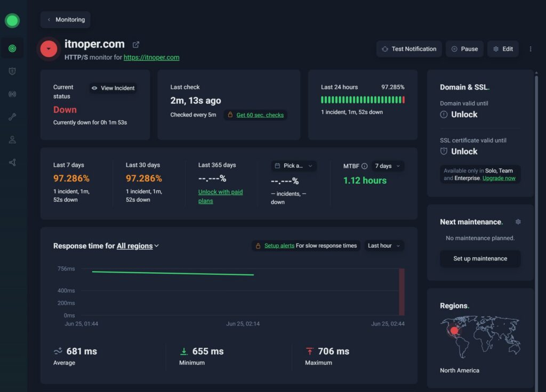Click the SSL certificate shield icon
This screenshot has height=392, width=546.
[444, 151]
